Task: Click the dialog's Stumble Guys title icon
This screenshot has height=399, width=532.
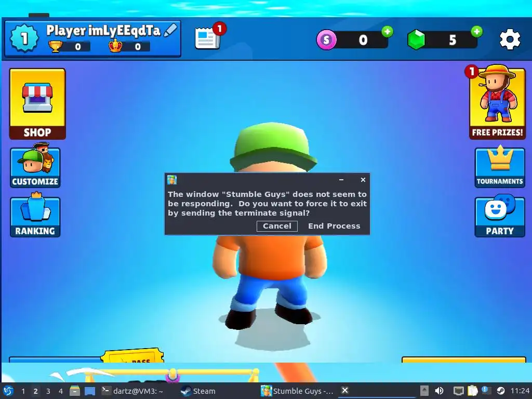Action: tap(172, 179)
